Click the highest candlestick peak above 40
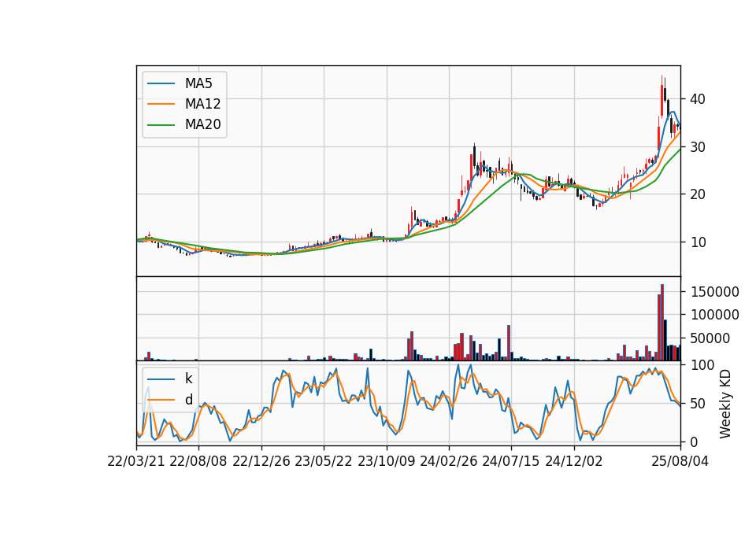Viewport: 756px width, 543px height. click(x=662, y=96)
